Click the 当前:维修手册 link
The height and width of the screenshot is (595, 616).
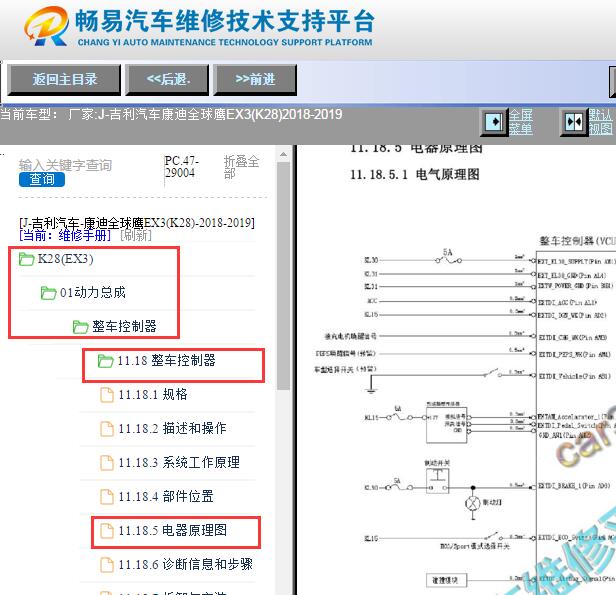tap(65, 235)
